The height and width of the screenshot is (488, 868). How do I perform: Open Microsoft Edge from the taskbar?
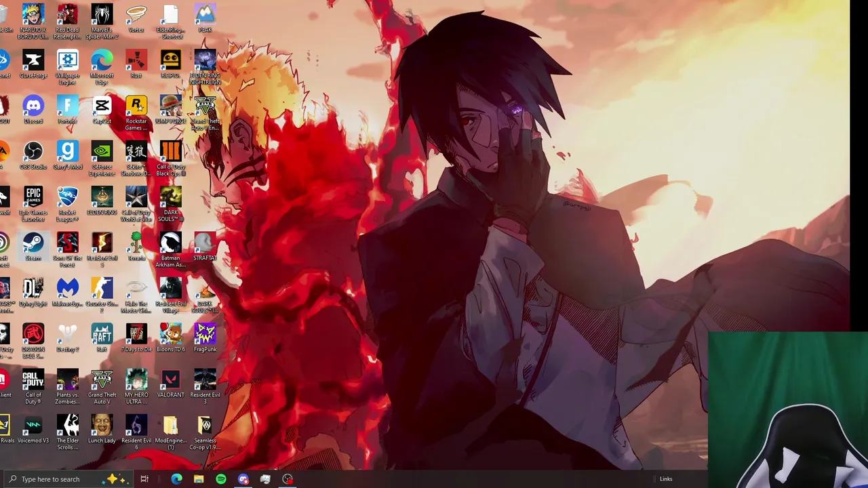point(176,479)
